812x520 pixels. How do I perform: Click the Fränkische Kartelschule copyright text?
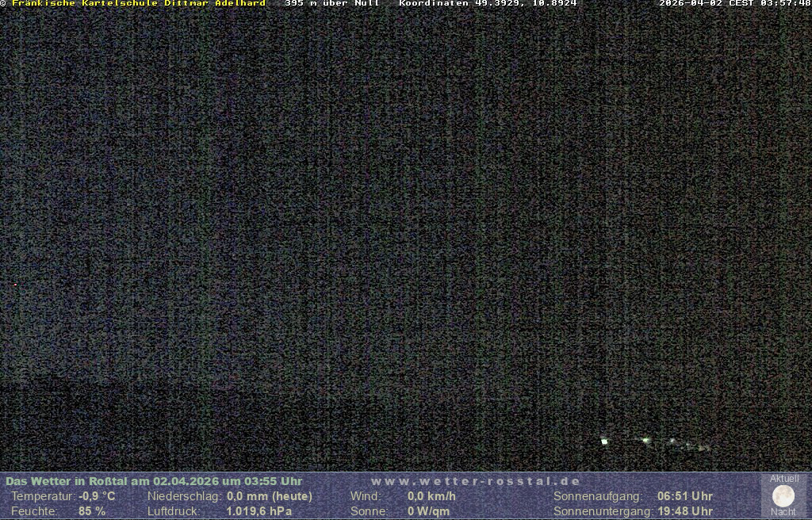[x=135, y=4]
